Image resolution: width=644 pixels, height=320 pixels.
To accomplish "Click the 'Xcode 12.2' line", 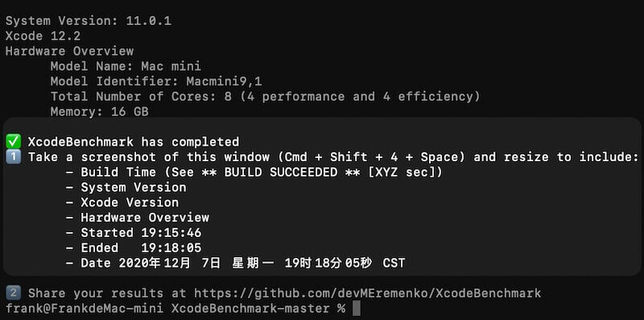I will (43, 36).
